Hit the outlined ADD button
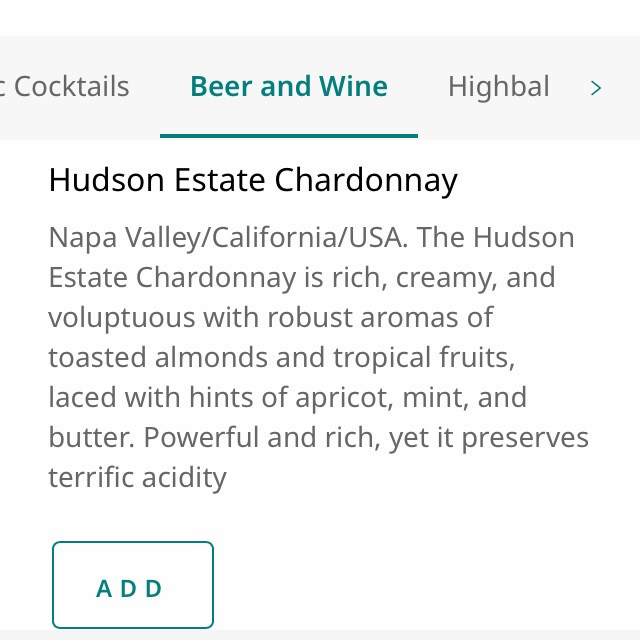Image resolution: width=640 pixels, height=640 pixels. pos(132,586)
